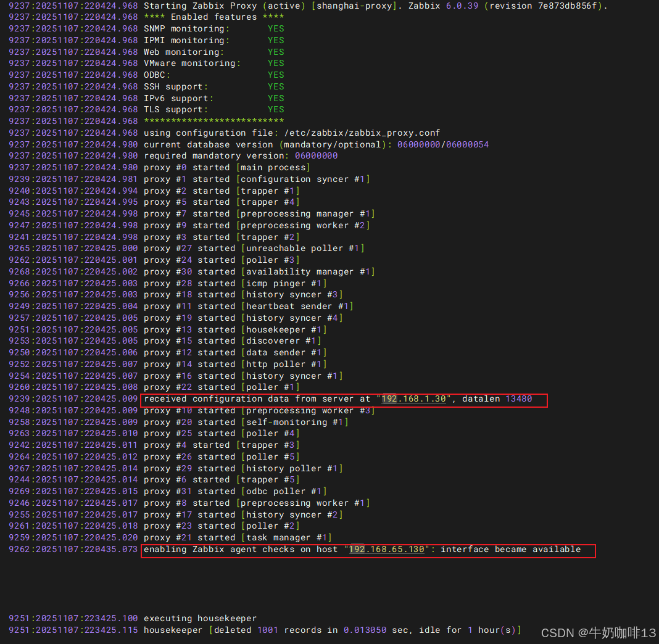Select the 'odbc poller #1' line
659x644 pixels.
click(168, 491)
